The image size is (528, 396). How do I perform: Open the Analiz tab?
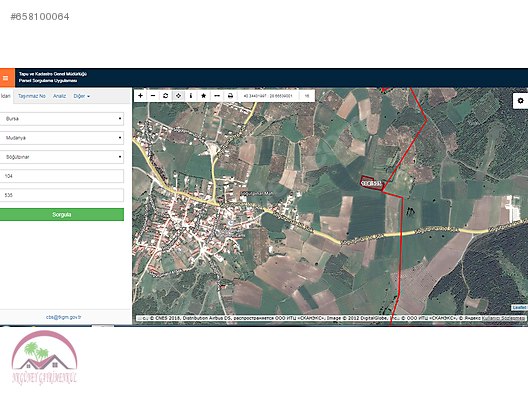click(x=59, y=96)
